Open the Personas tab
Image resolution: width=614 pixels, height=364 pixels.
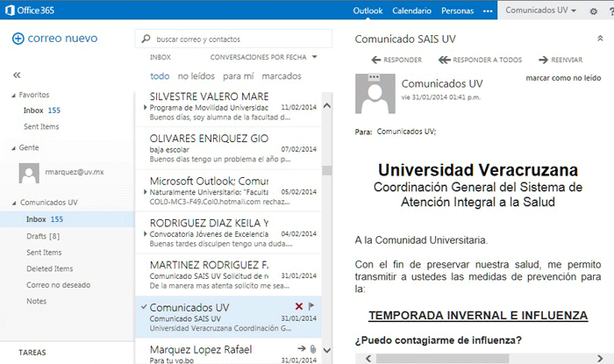[x=457, y=11]
